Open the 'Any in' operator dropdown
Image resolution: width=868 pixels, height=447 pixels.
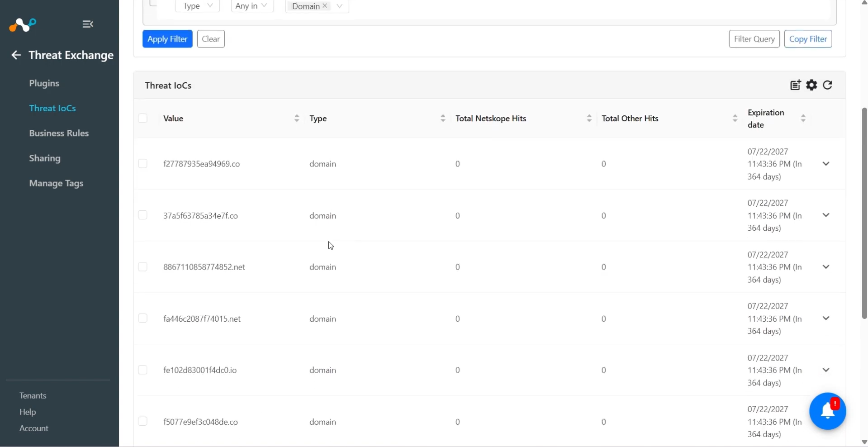pos(252,6)
